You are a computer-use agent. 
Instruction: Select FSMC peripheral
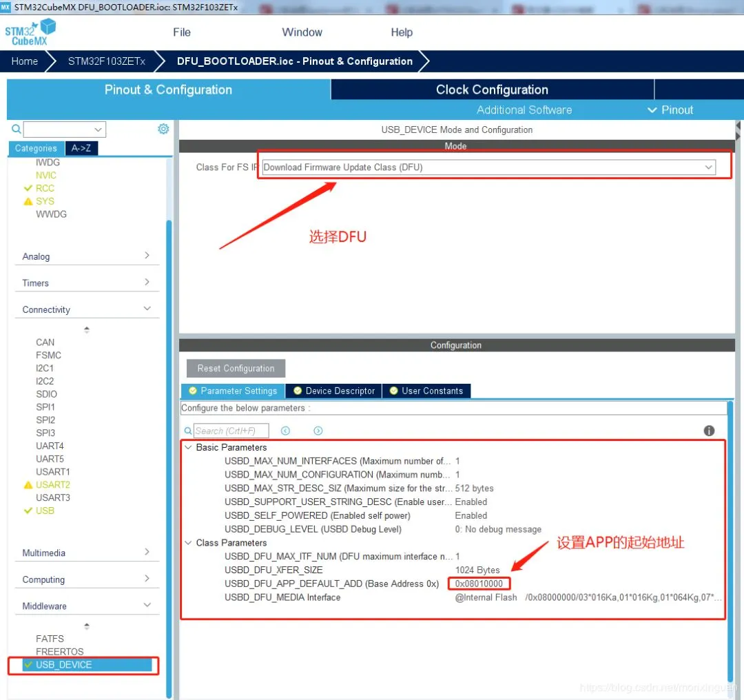click(x=48, y=355)
